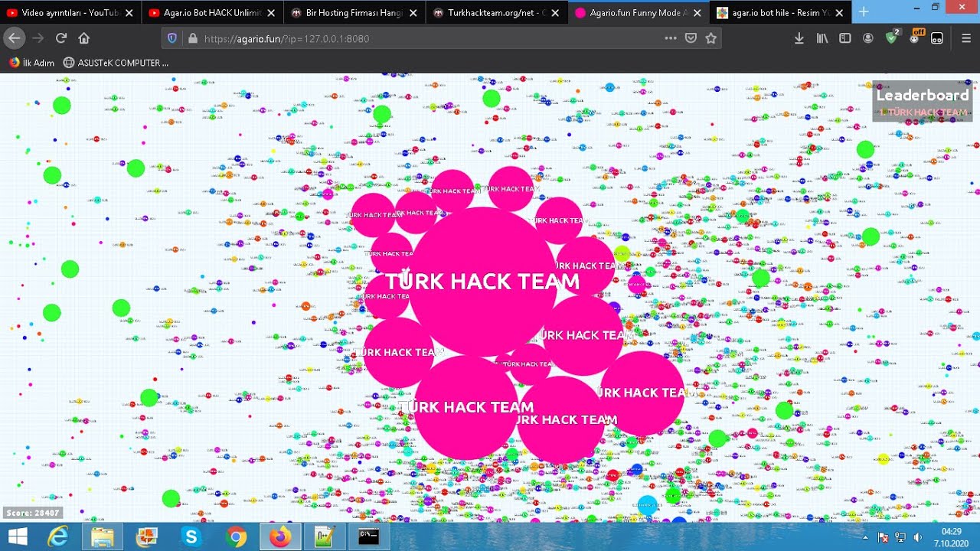Open tracking protection shield in address bar
The width and height of the screenshot is (980, 551).
tap(172, 38)
